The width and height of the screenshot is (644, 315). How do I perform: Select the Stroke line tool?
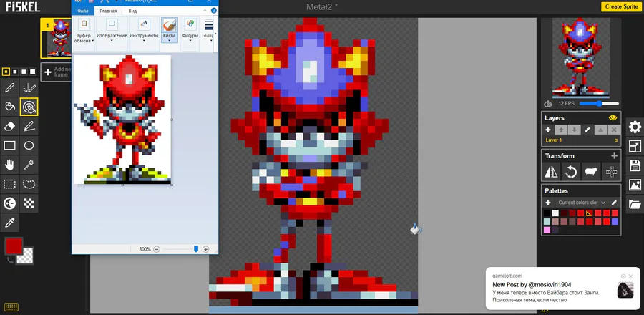(x=29, y=126)
